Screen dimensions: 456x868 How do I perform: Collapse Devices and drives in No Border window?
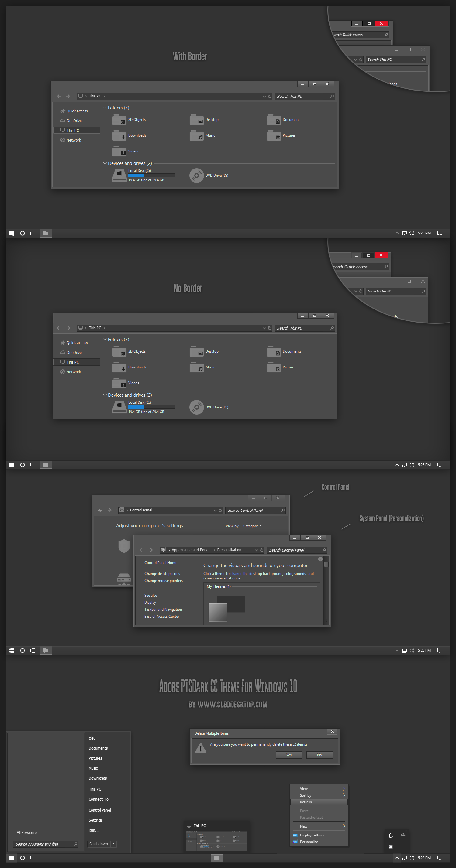pyautogui.click(x=105, y=395)
